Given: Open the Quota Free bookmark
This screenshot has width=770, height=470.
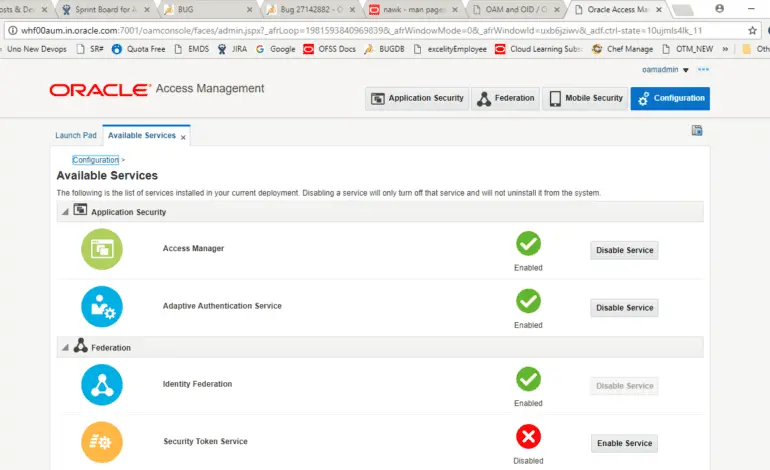Looking at the screenshot, I should tap(139, 49).
